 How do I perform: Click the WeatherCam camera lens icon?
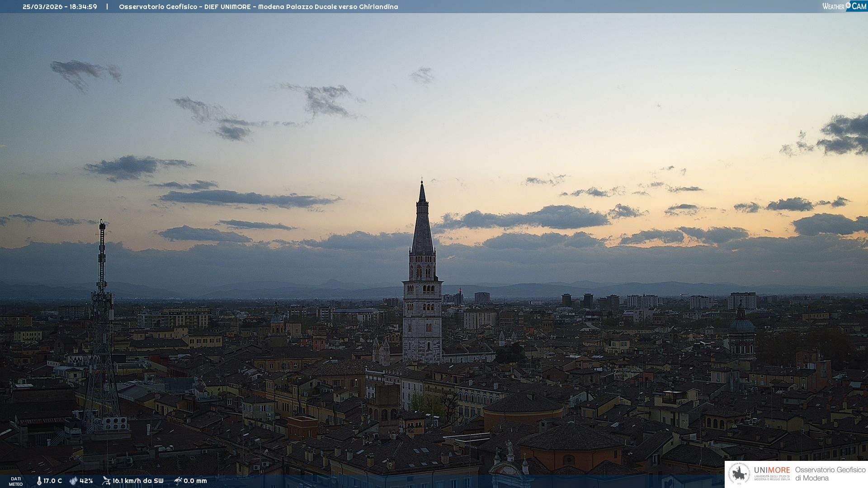[848, 5]
